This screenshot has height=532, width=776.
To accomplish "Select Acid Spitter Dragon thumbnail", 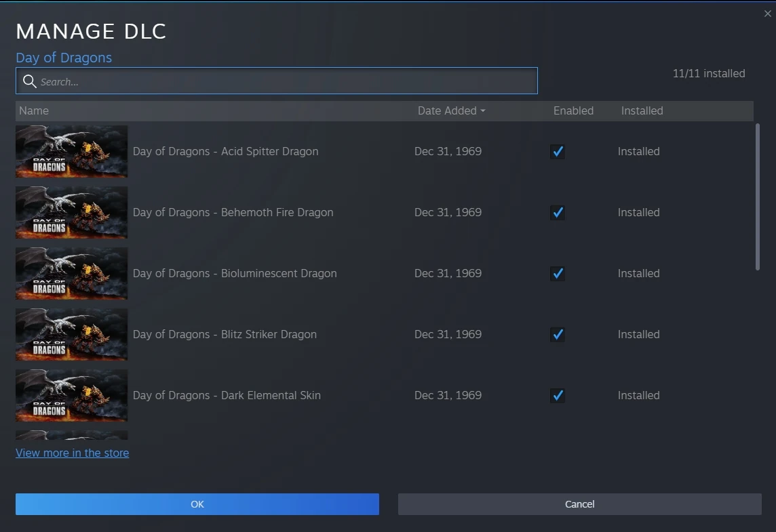I will [x=71, y=151].
